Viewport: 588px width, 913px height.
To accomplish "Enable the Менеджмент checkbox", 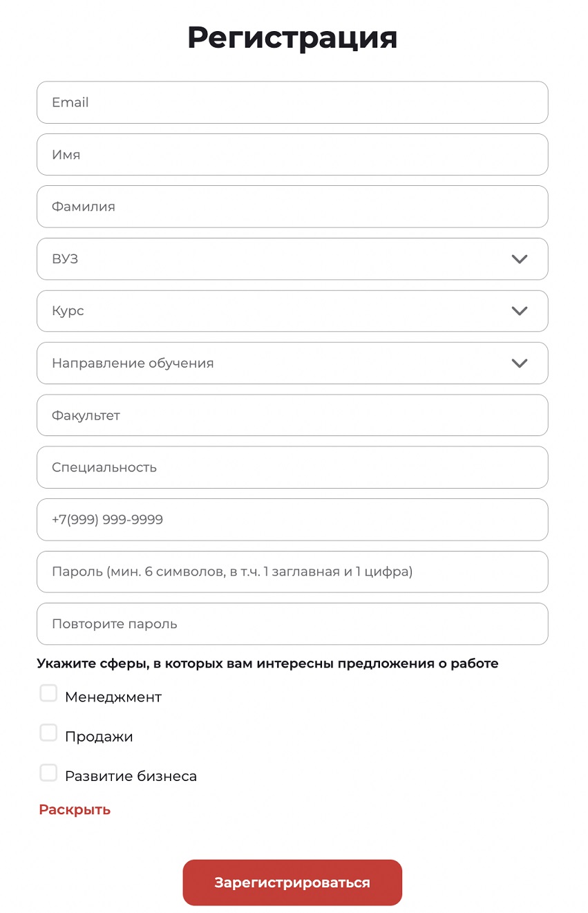I will tap(48, 693).
